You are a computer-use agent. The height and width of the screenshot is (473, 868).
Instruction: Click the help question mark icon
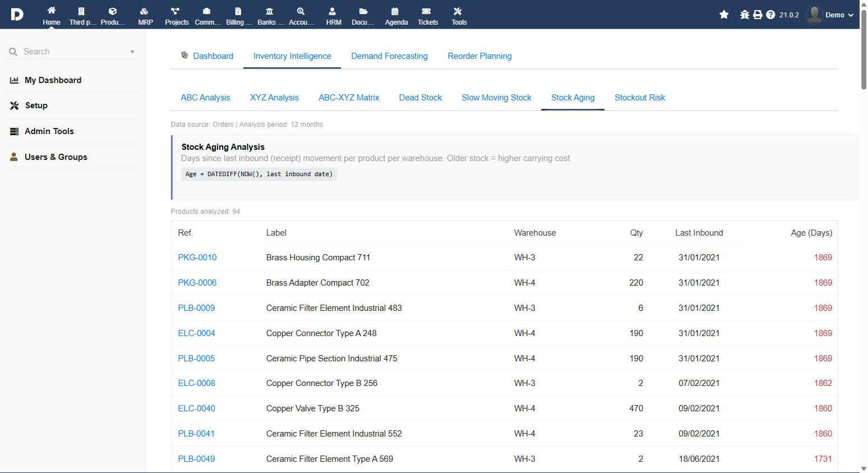[770, 15]
